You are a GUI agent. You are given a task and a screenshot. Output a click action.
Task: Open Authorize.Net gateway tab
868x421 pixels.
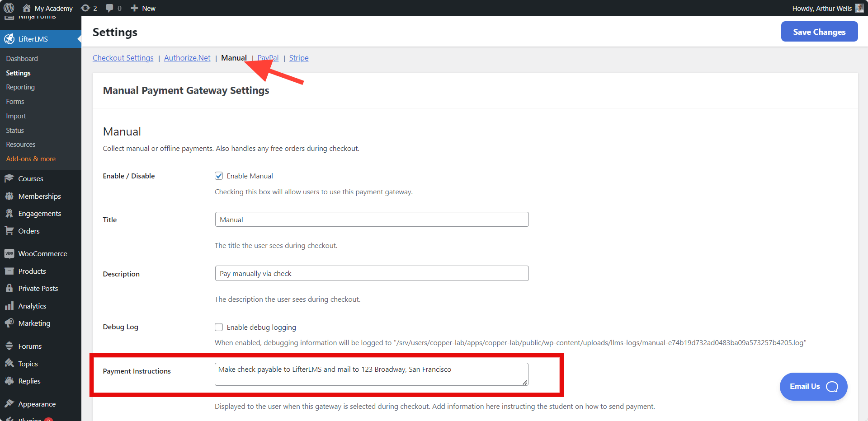[187, 58]
